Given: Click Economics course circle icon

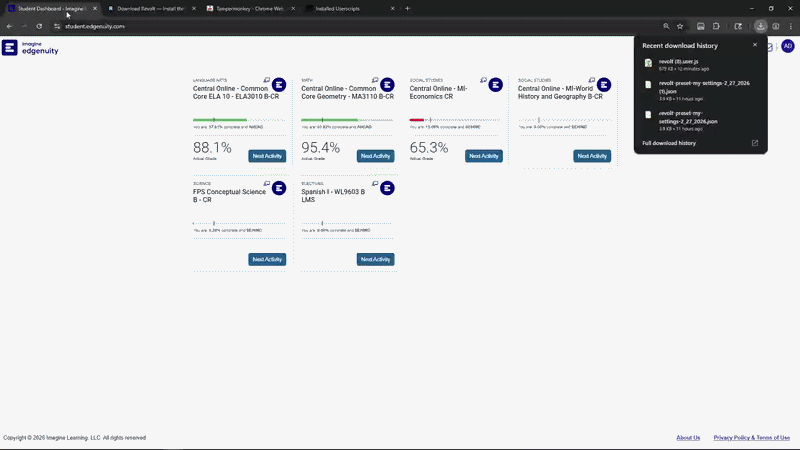Looking at the screenshot, I should coord(495,83).
